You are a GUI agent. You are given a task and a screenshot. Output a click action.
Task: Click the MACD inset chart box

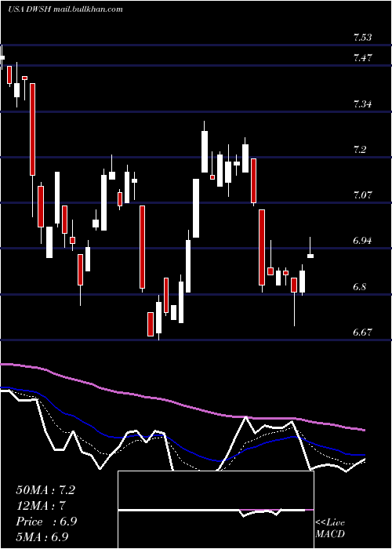click(216, 510)
